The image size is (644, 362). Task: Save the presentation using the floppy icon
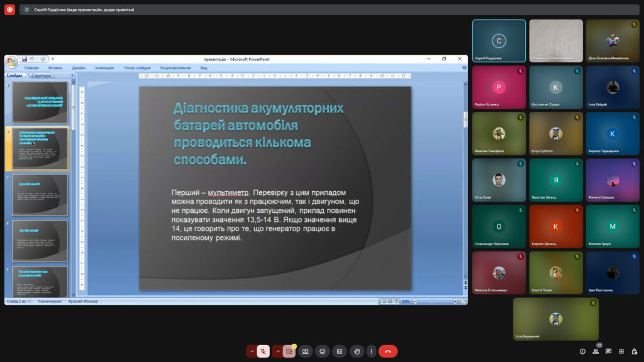[25, 59]
